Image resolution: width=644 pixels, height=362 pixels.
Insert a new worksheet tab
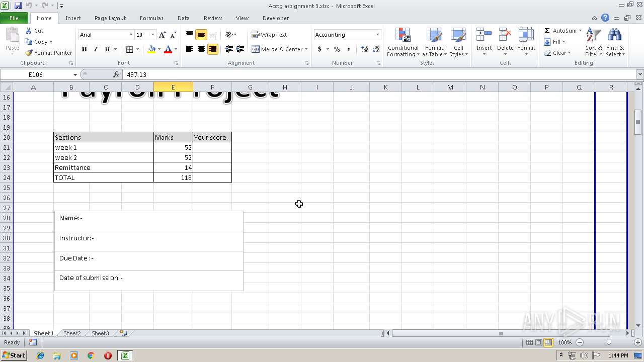tap(123, 333)
